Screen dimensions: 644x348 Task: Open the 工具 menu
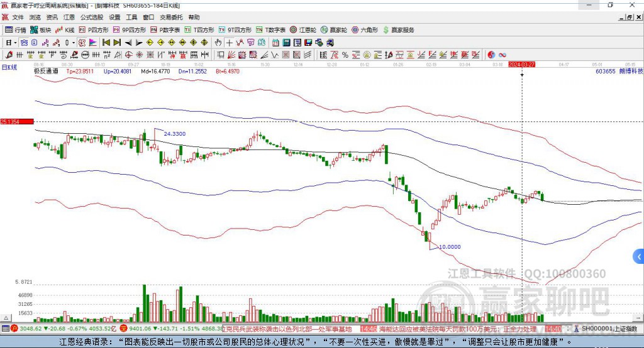[x=131, y=17]
